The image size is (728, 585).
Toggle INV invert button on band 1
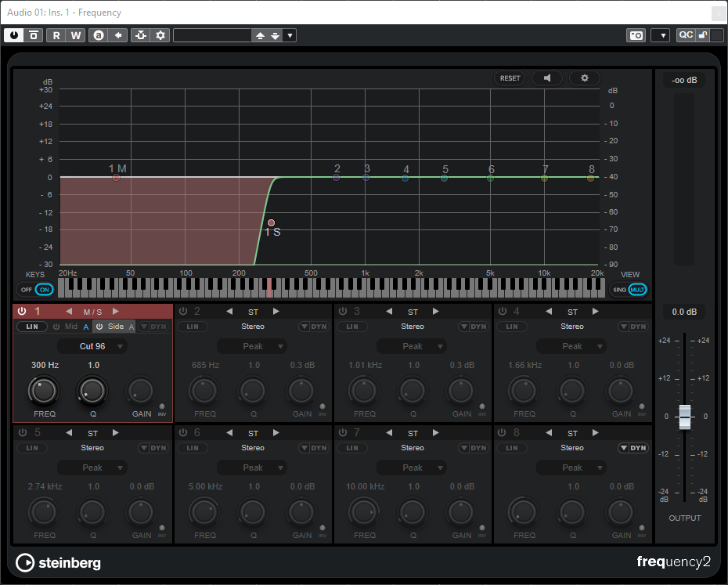coord(162,406)
